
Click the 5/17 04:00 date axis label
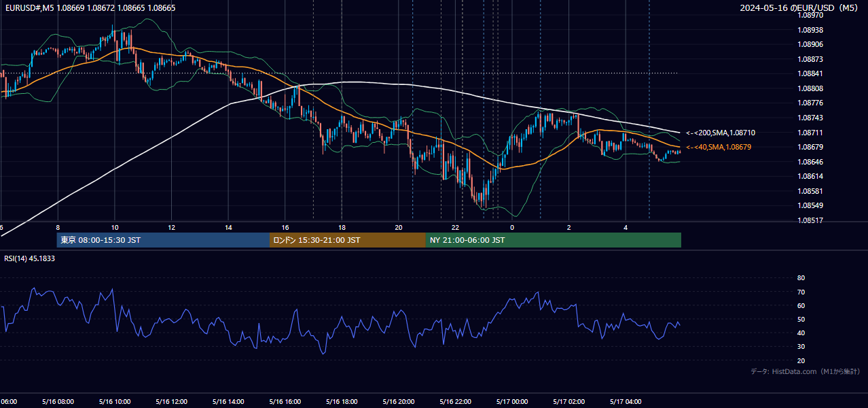[x=626, y=402]
